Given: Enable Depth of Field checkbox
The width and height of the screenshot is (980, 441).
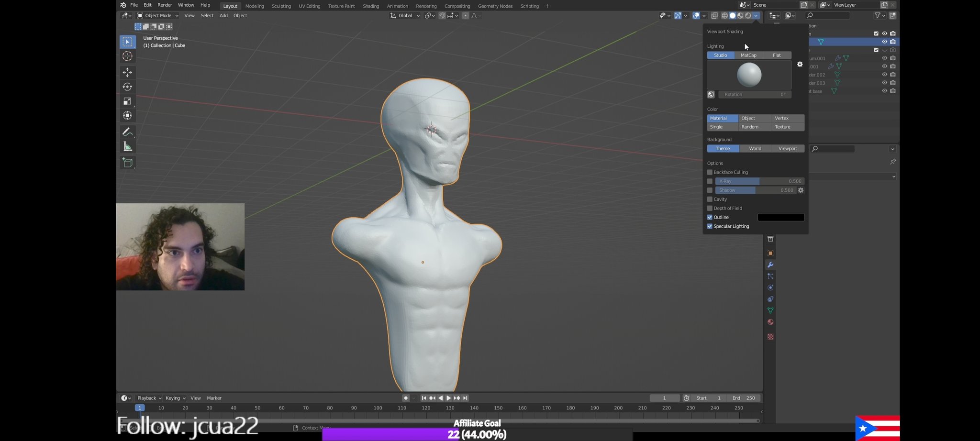Looking at the screenshot, I should click(710, 209).
